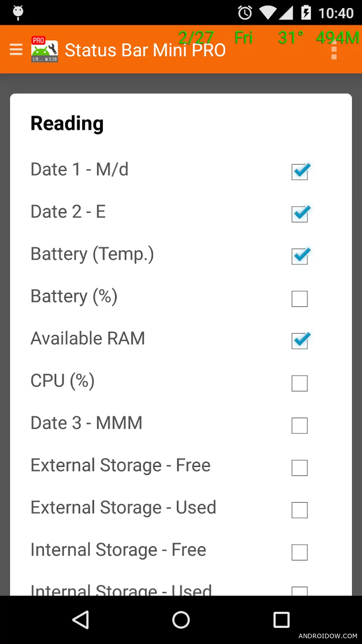Open Recent apps square button
Screen dimensions: 362x644
(282, 620)
